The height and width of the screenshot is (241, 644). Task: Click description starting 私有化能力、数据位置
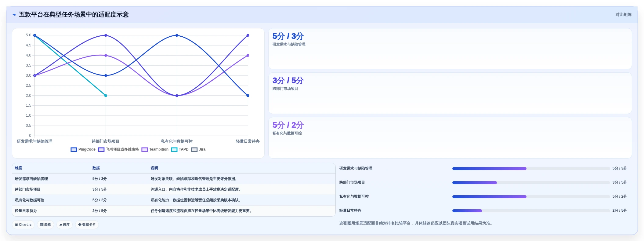coord(197,200)
